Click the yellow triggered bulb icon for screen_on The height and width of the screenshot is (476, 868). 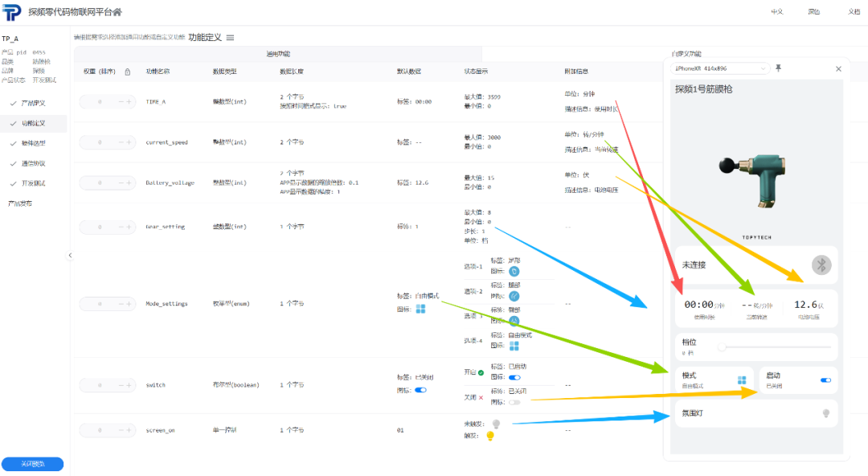pyautogui.click(x=490, y=436)
